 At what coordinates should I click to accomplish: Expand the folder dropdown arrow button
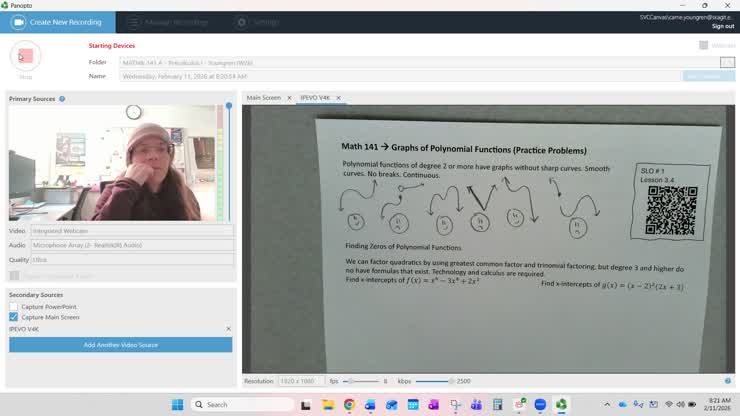[x=727, y=62]
